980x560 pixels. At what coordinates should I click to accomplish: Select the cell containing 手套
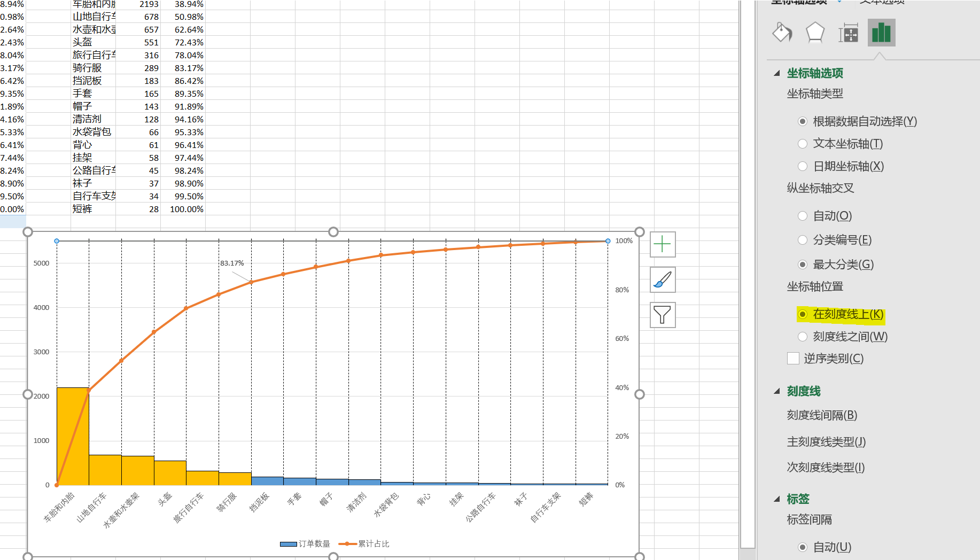click(x=93, y=94)
